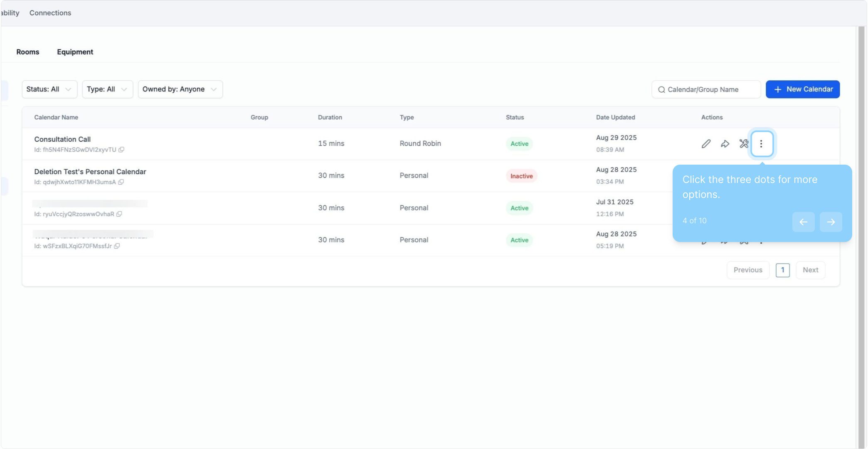The height and width of the screenshot is (449, 868).
Task: Copy ID ryuVccjyQRzoswwOvhaR icon
Action: click(119, 214)
